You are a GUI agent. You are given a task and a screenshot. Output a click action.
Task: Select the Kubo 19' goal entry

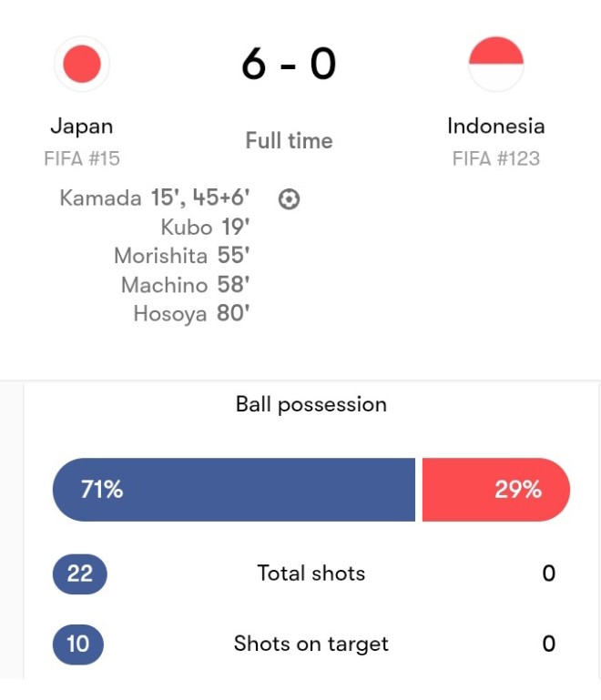click(205, 227)
